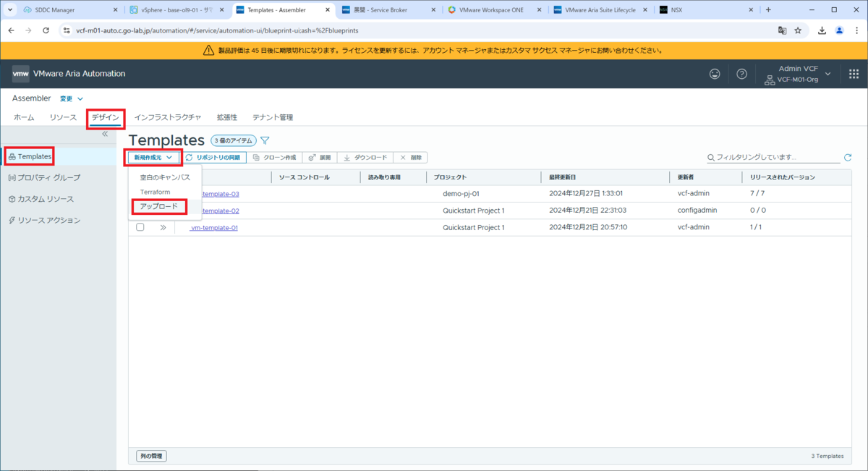The image size is (868, 471).
Task: Open the template-02 link
Action: [x=221, y=211]
